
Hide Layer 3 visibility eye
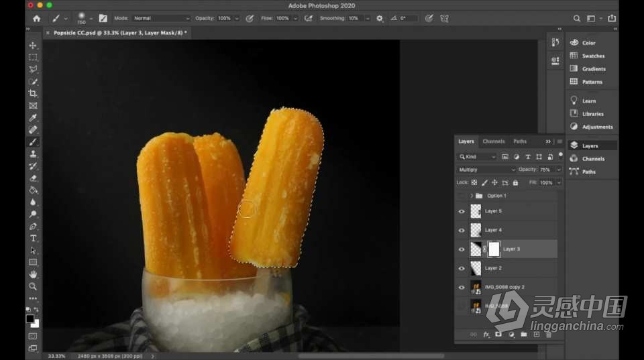462,249
